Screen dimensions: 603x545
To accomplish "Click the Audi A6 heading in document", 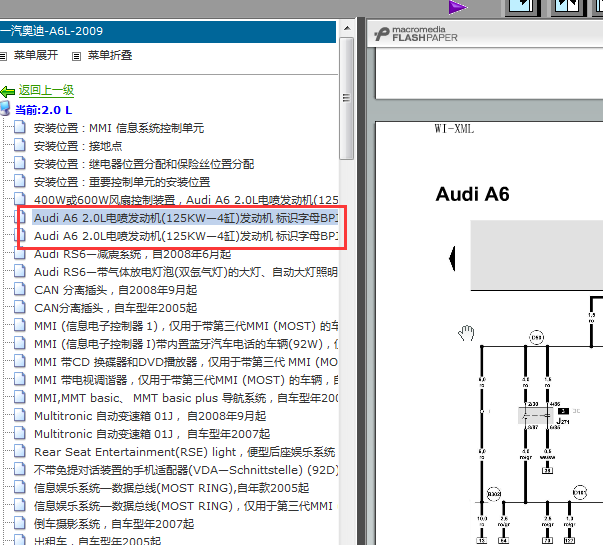I will [472, 194].
